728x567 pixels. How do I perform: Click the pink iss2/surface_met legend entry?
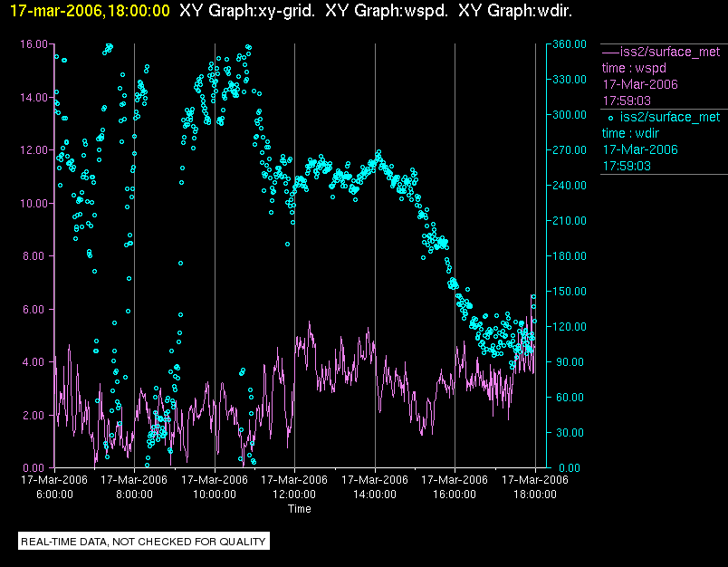click(670, 52)
